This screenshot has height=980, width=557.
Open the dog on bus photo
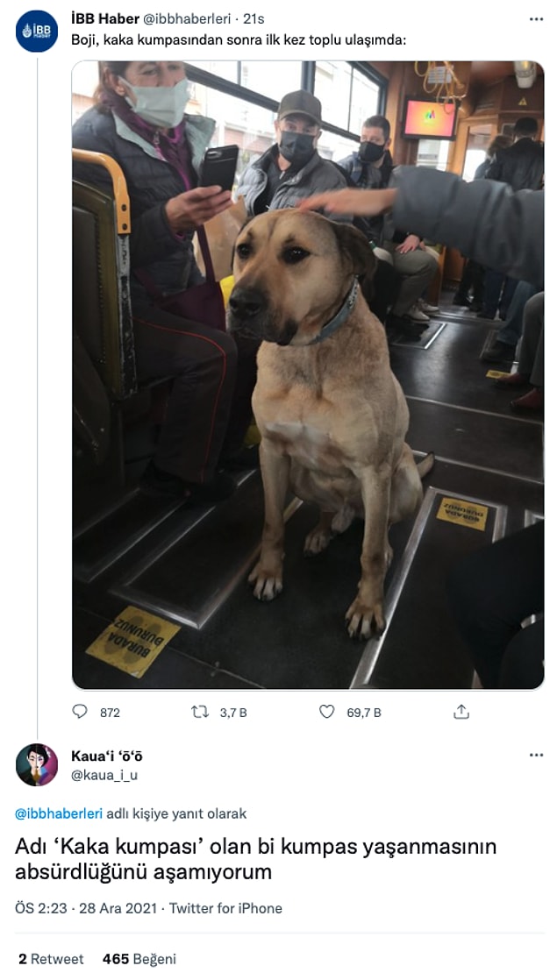308,375
